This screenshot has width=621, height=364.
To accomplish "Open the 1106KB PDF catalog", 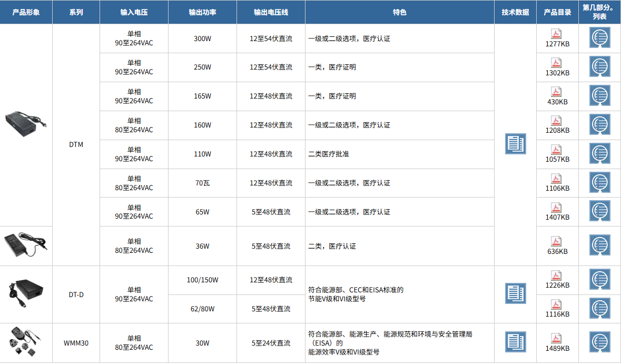I will 556,178.
